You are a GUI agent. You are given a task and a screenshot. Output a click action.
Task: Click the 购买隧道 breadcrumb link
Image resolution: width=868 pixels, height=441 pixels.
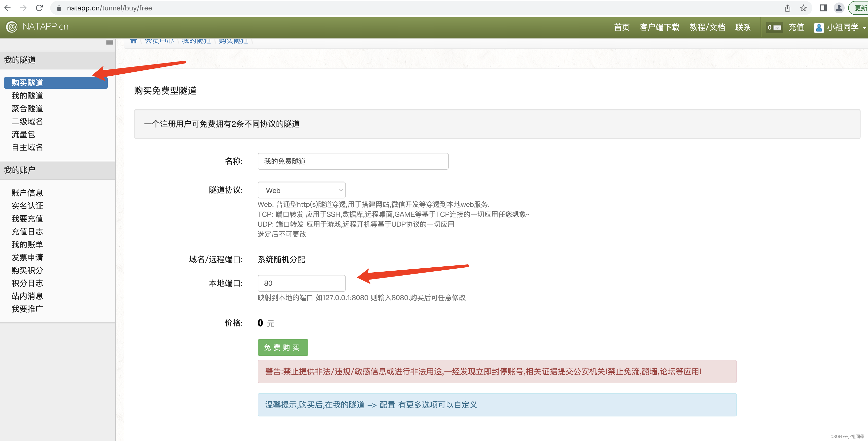[233, 41]
